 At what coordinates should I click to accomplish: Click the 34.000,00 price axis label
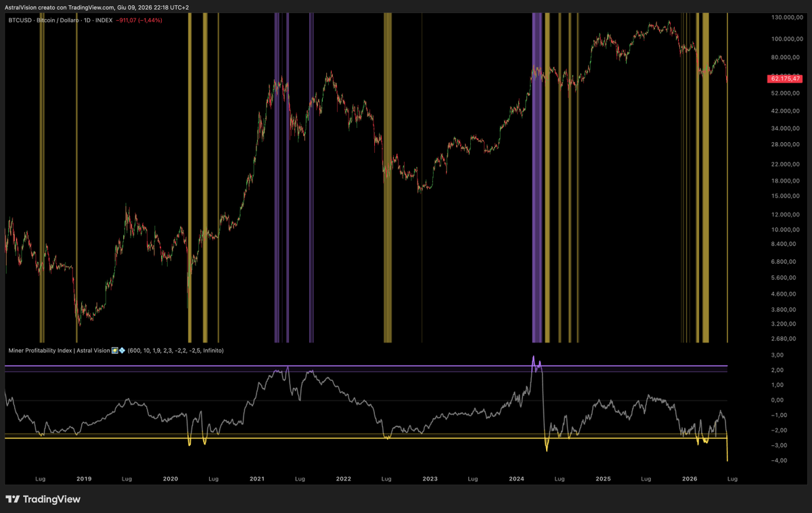[786, 128]
